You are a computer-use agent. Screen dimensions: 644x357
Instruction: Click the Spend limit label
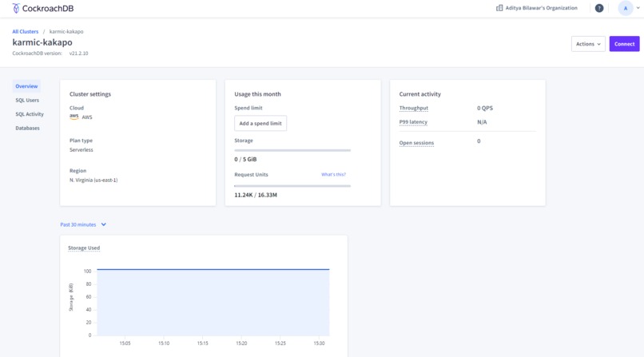(248, 108)
